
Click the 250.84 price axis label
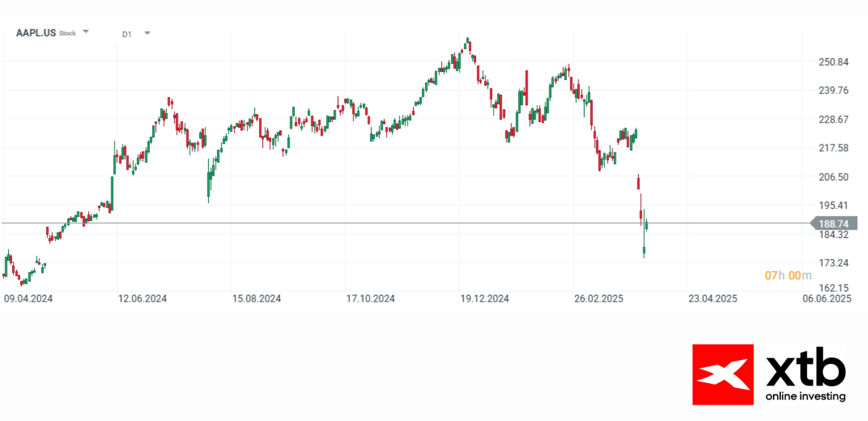tap(834, 62)
